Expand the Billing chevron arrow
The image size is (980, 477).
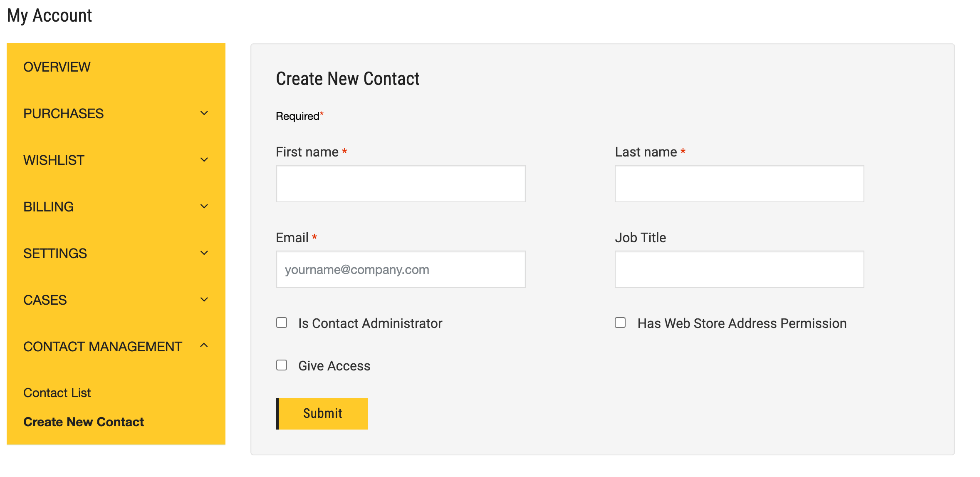tap(204, 206)
